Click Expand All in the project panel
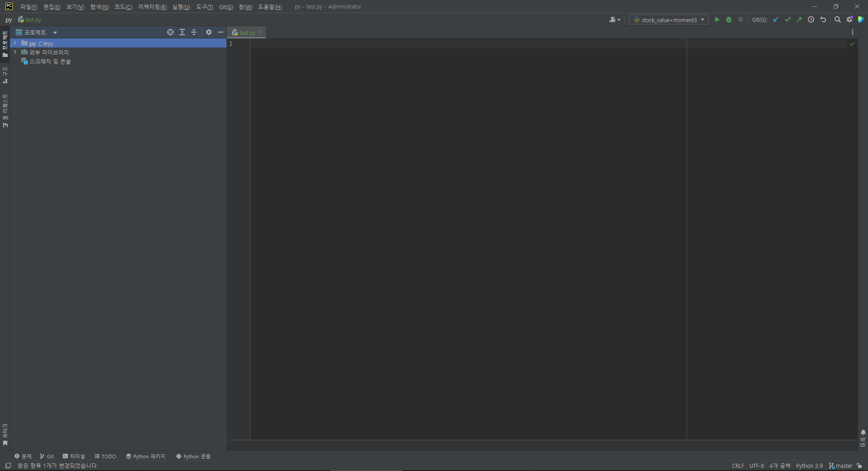This screenshot has width=868, height=471. tap(182, 32)
